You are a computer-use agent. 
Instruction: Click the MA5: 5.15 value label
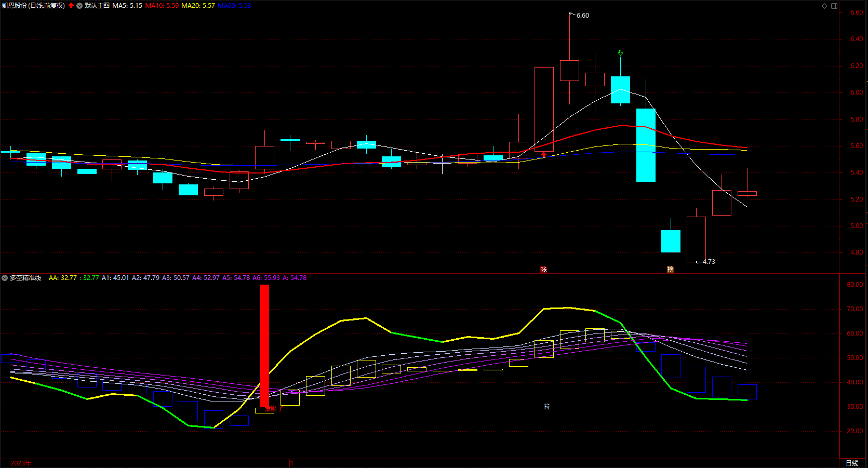(x=127, y=6)
